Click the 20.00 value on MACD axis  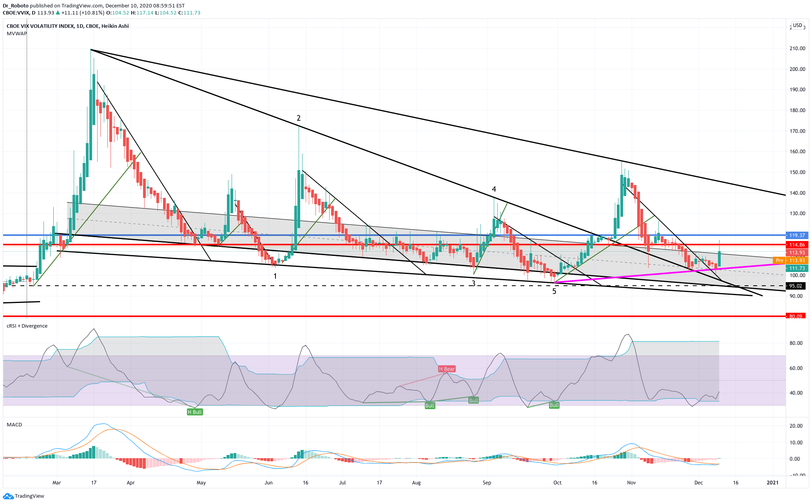(796, 426)
